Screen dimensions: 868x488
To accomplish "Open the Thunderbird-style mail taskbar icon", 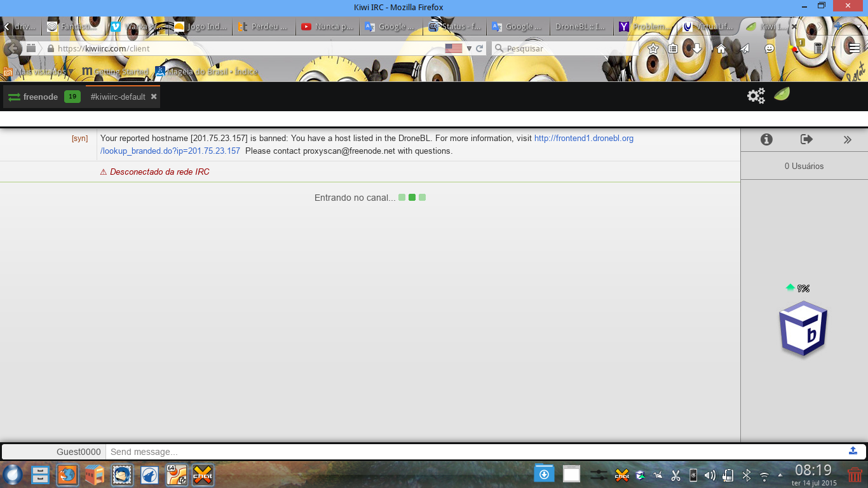I will (x=121, y=475).
